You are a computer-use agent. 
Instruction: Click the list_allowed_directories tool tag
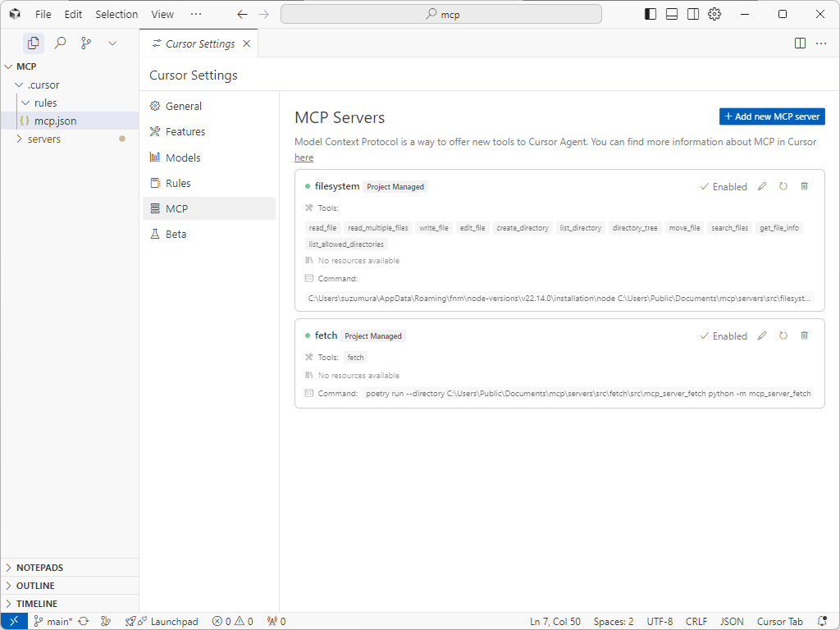[x=346, y=244]
